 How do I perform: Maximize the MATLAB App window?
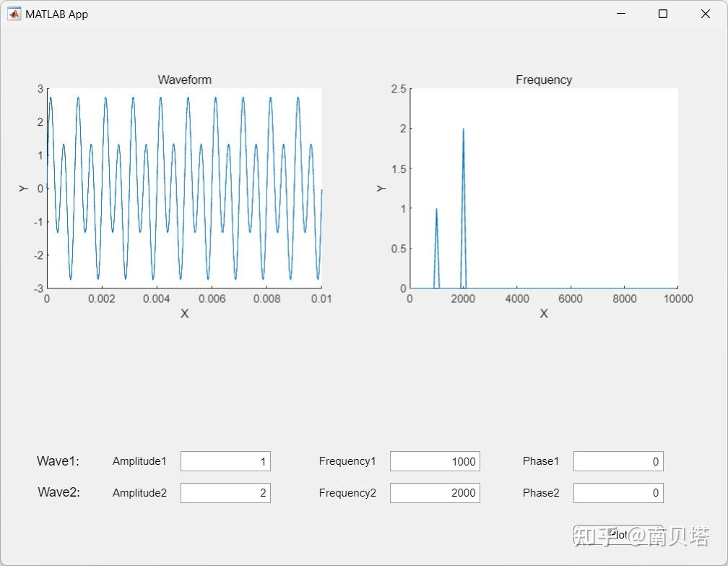click(662, 14)
